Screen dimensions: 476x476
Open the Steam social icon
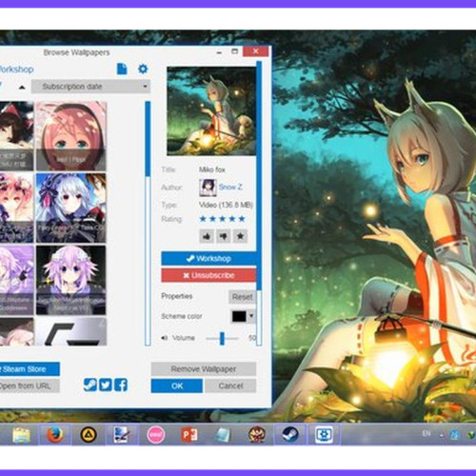[90, 385]
